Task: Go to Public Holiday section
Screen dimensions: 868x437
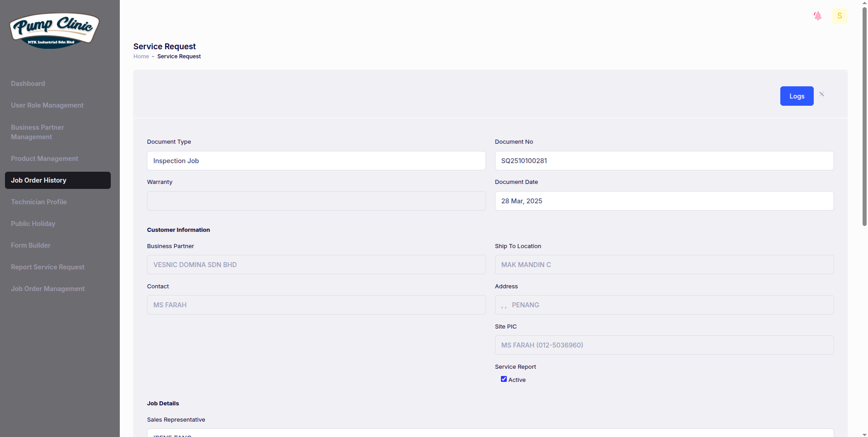Action: pos(33,224)
